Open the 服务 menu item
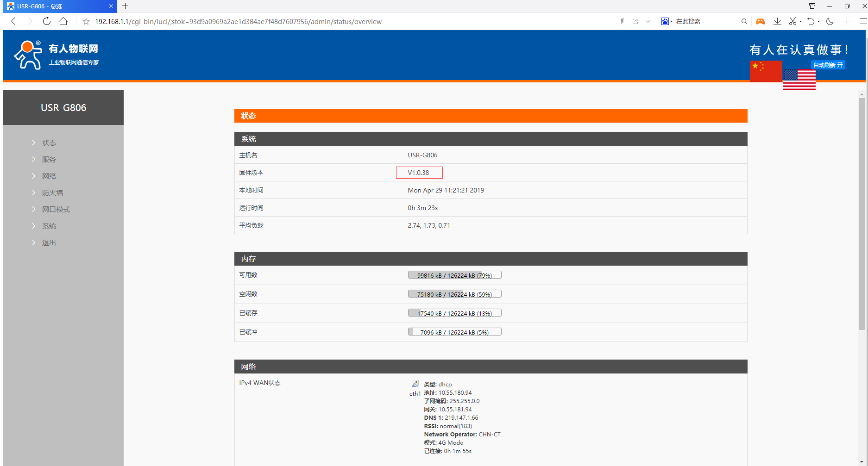868x466 pixels. point(49,160)
